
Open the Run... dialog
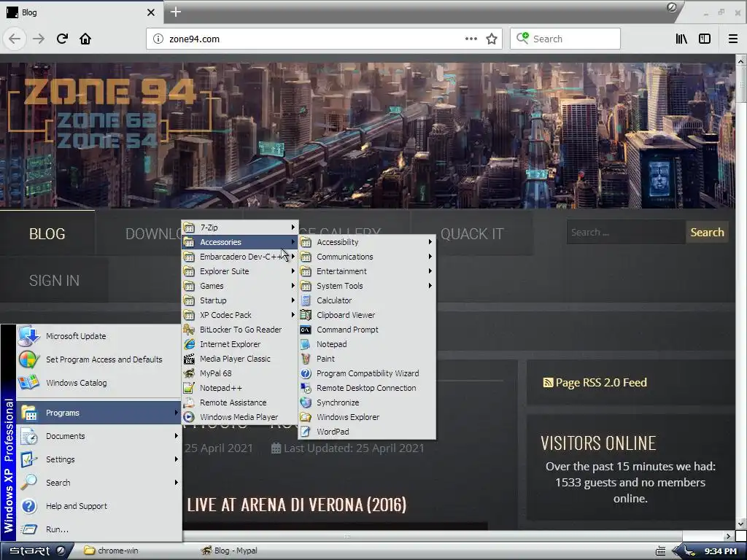pos(99,529)
